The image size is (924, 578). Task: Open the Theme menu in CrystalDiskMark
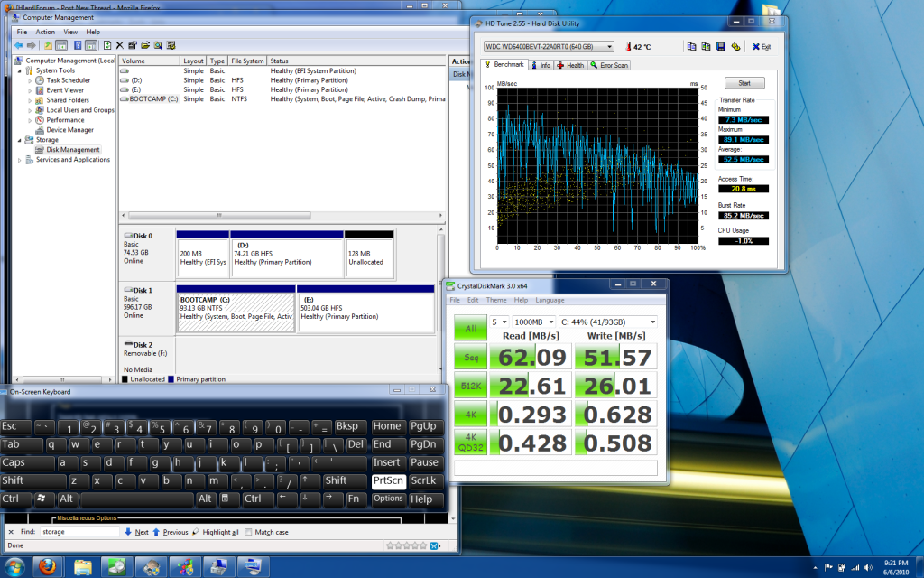point(496,300)
